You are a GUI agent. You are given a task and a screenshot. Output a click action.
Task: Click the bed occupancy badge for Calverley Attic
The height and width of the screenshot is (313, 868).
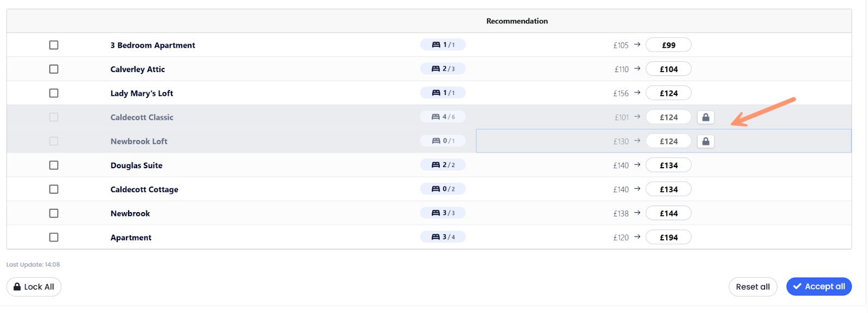(x=443, y=69)
